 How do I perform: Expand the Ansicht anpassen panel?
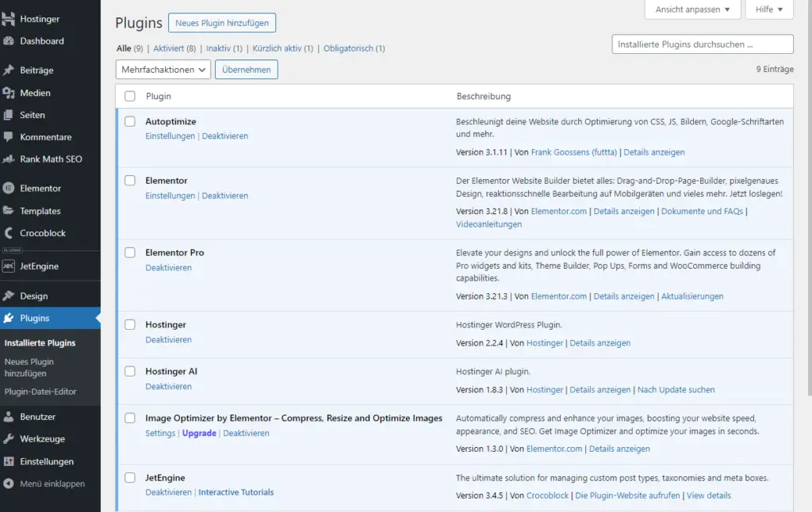(x=692, y=10)
